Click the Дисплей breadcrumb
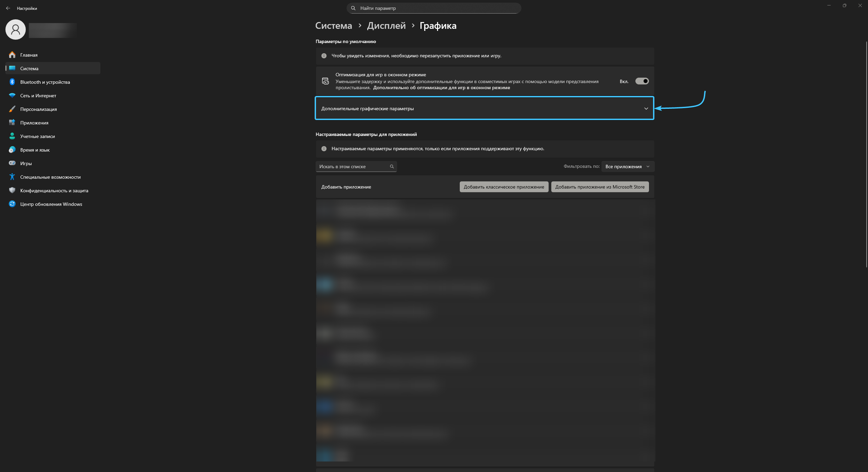The width and height of the screenshot is (868, 472). pos(386,26)
